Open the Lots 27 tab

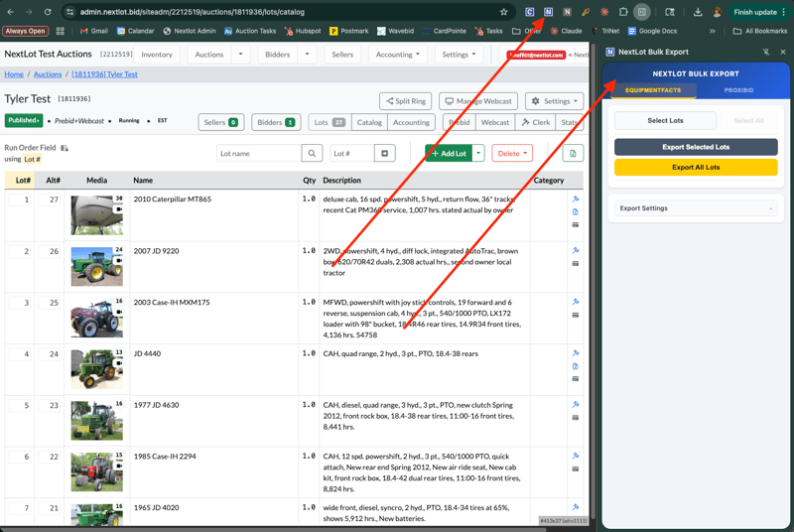point(330,122)
